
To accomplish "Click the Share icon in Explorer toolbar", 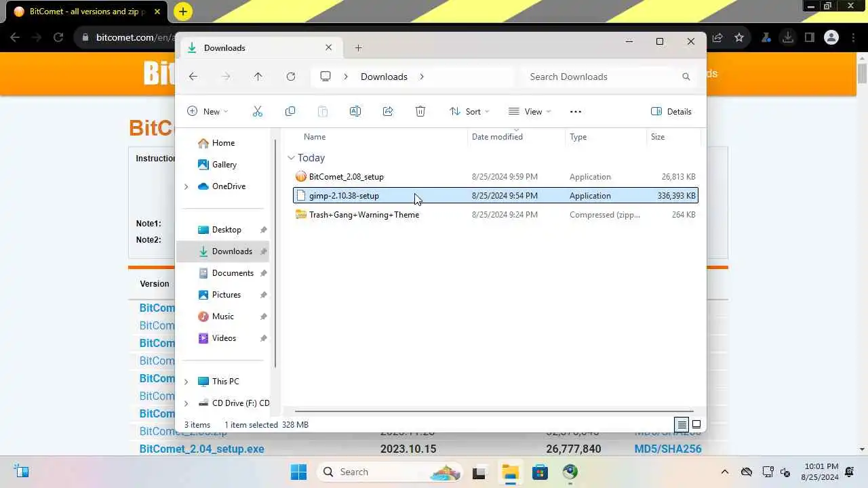I will click(388, 111).
